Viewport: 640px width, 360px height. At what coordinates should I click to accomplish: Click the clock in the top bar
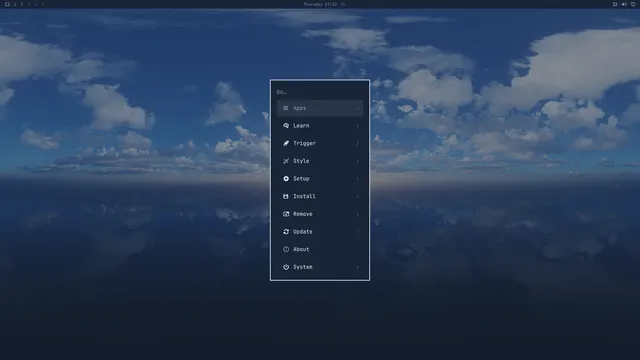pyautogui.click(x=320, y=4)
